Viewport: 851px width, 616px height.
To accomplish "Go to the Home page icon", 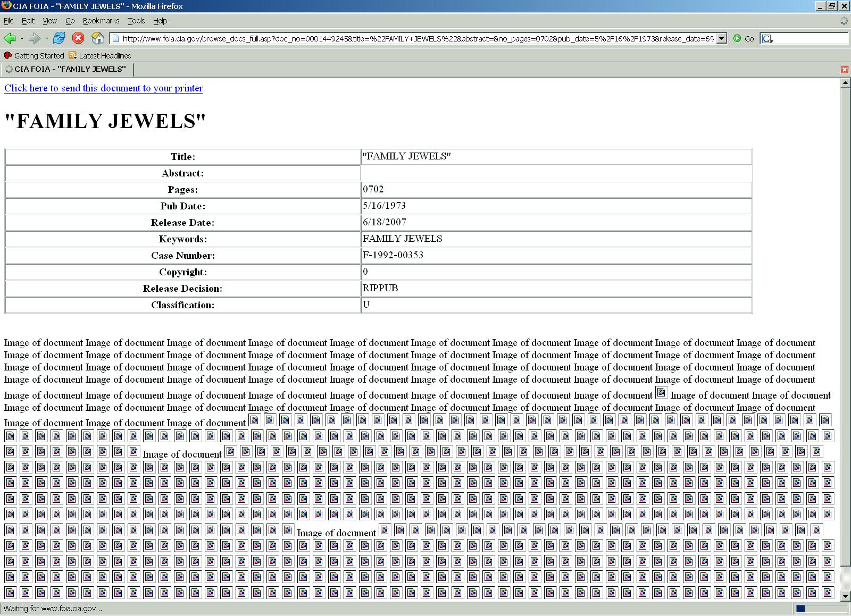I will (97, 38).
